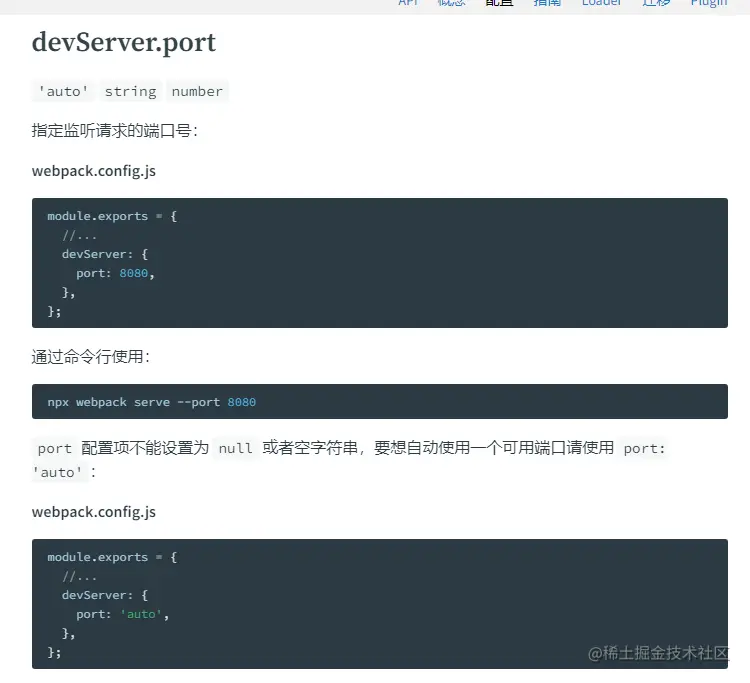750x683 pixels.
Task: Click the 稀土掘金技术社区 watermark
Action: point(659,653)
